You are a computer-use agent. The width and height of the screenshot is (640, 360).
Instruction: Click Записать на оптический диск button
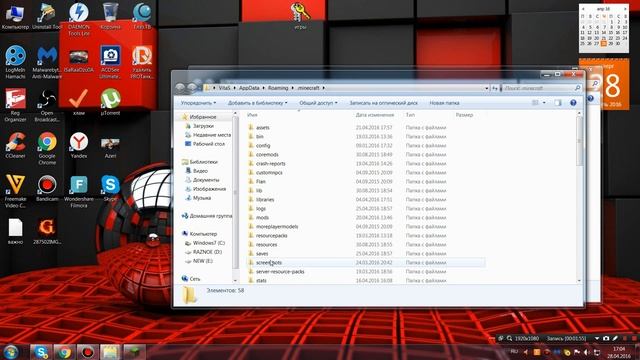pos(384,103)
